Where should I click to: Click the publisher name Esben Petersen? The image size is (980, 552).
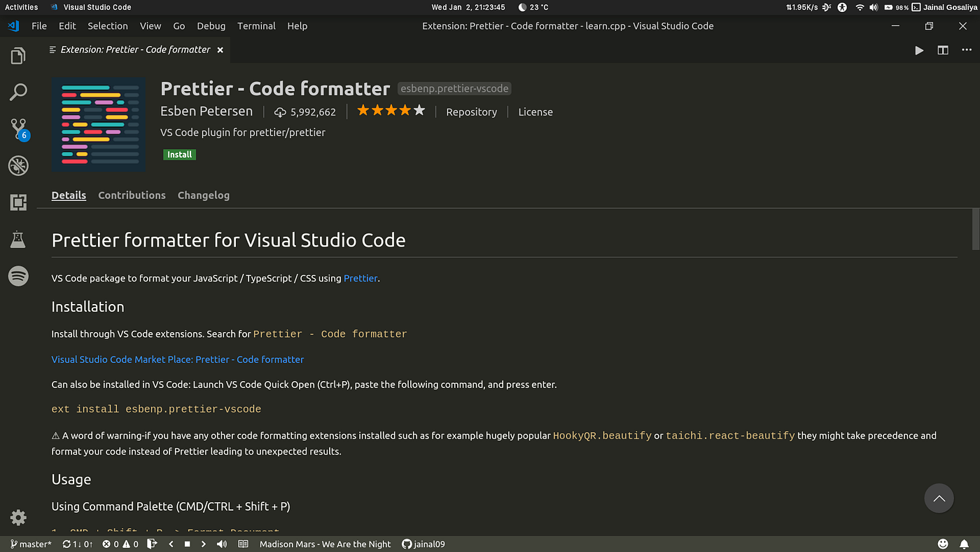(206, 111)
